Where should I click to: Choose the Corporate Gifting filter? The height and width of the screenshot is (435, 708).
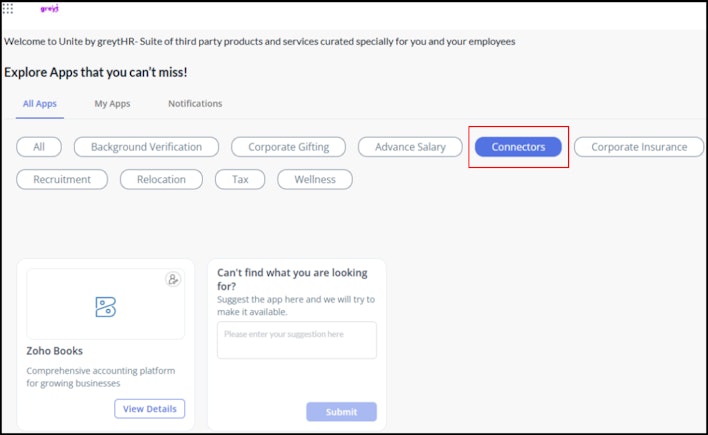(289, 147)
